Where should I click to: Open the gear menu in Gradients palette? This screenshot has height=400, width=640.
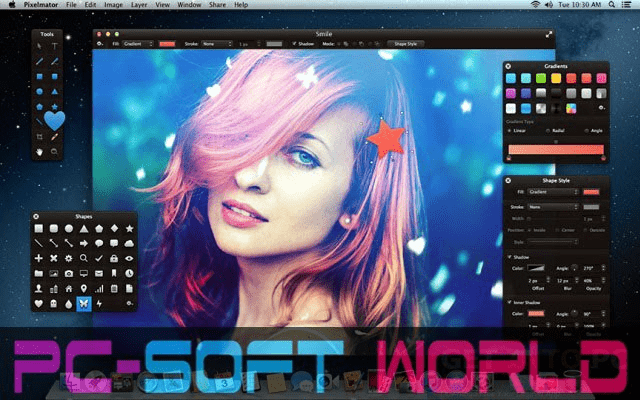(601, 108)
